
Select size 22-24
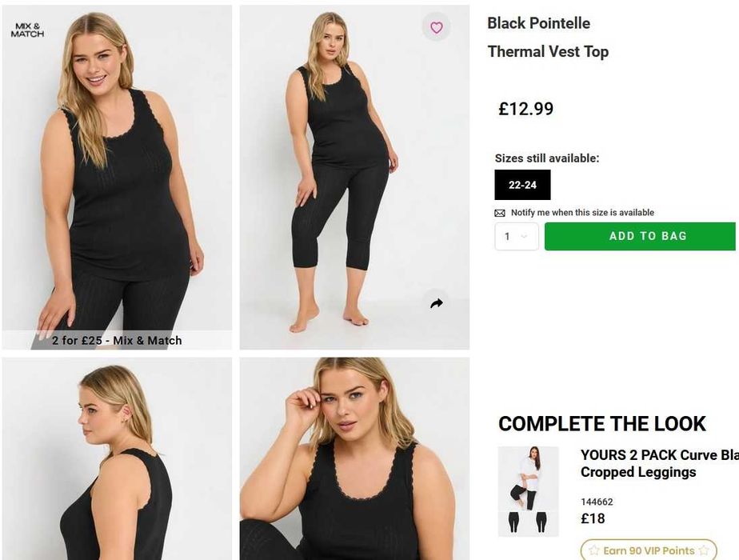[522, 185]
